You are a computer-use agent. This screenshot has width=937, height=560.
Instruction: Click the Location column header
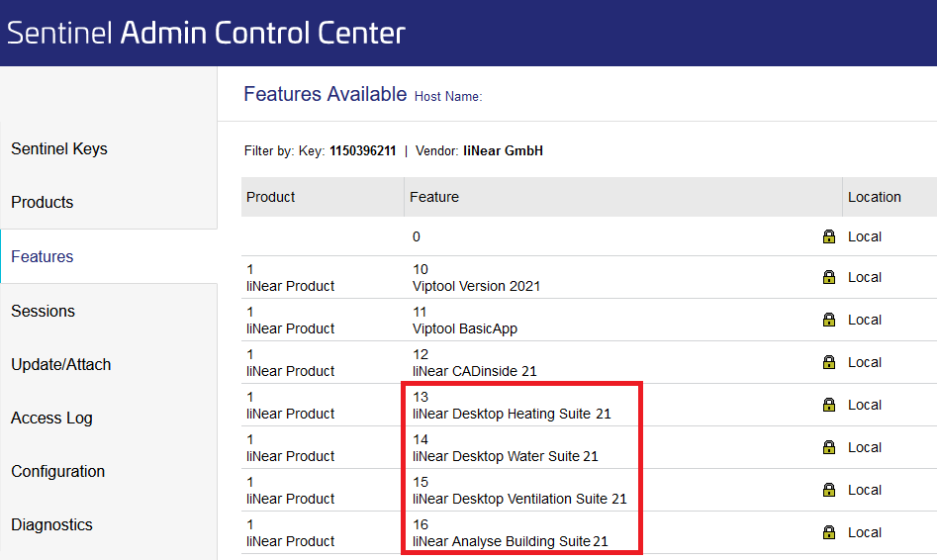coord(890,197)
